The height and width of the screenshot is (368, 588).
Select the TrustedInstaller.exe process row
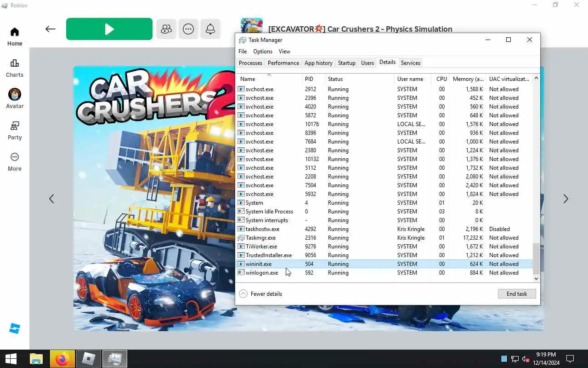(x=384, y=255)
